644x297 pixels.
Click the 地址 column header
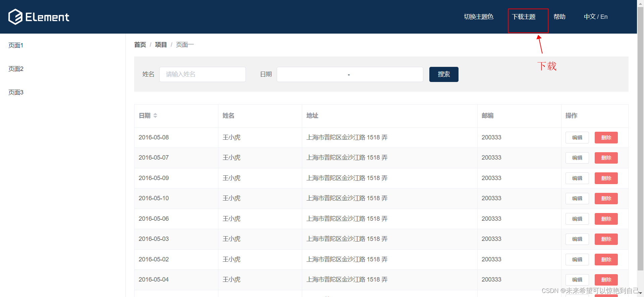pyautogui.click(x=312, y=116)
